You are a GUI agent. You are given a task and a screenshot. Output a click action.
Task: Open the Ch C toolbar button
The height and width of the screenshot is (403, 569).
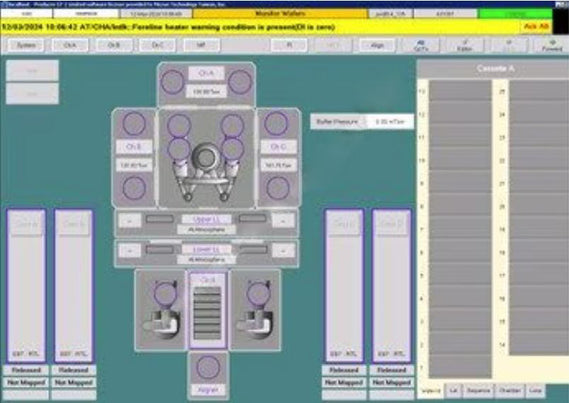(x=157, y=45)
